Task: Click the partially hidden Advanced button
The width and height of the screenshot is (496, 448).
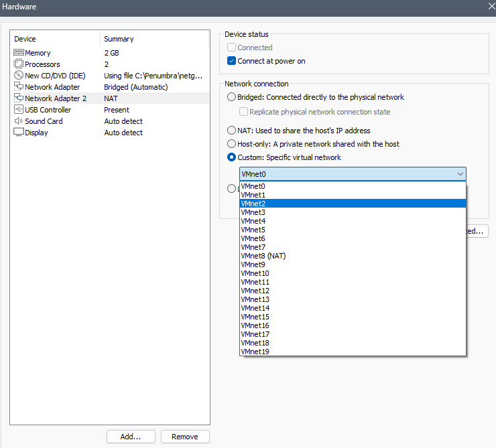Action: (x=477, y=231)
